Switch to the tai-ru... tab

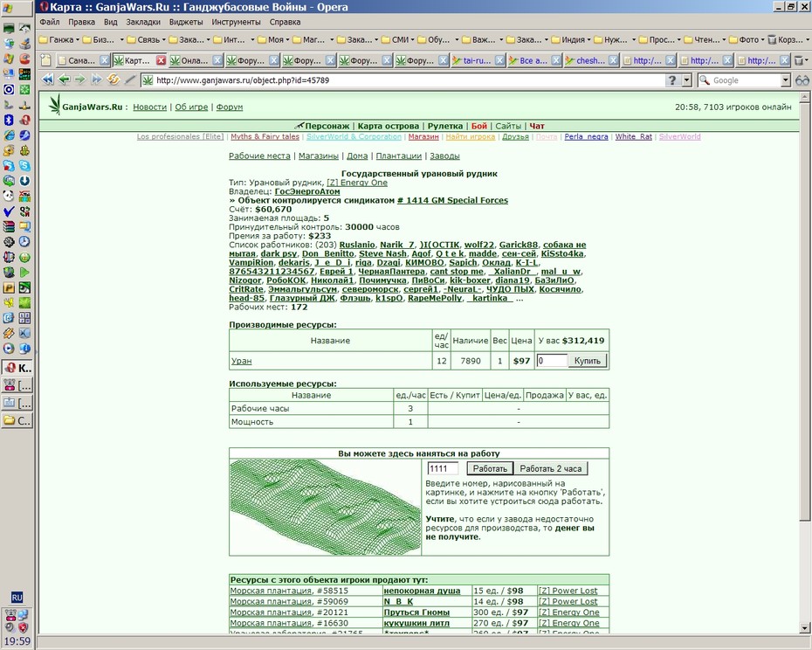[476, 60]
